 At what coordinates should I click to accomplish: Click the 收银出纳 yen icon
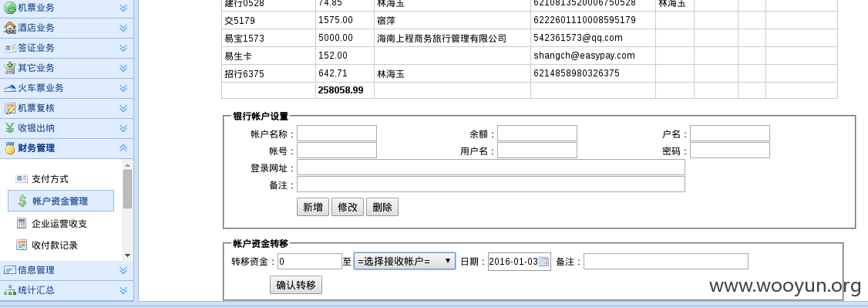pyautogui.click(x=10, y=128)
